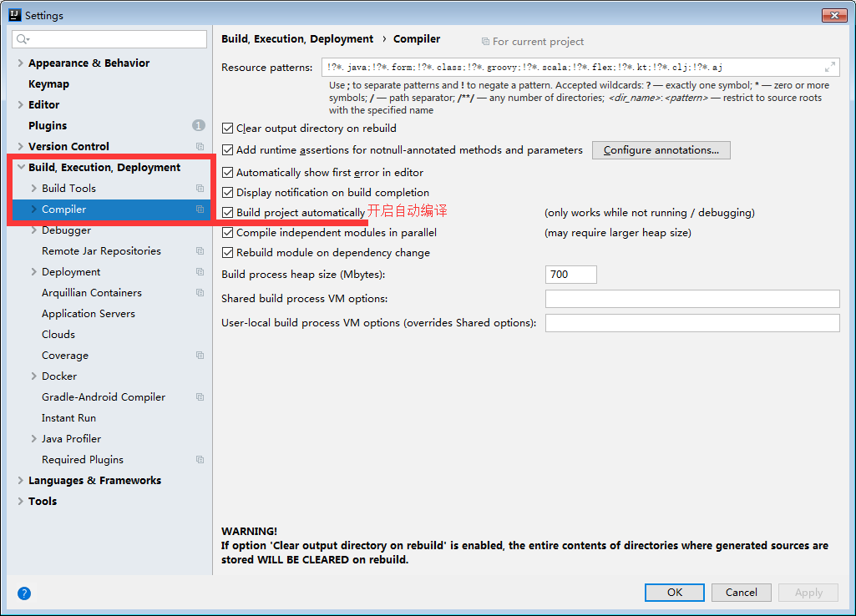Uncheck Clear output directory on rebuild

[228, 129]
